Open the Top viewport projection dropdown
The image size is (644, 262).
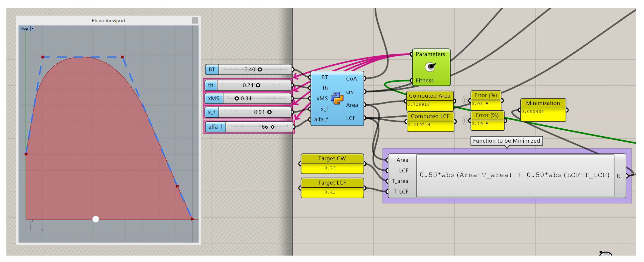point(32,28)
